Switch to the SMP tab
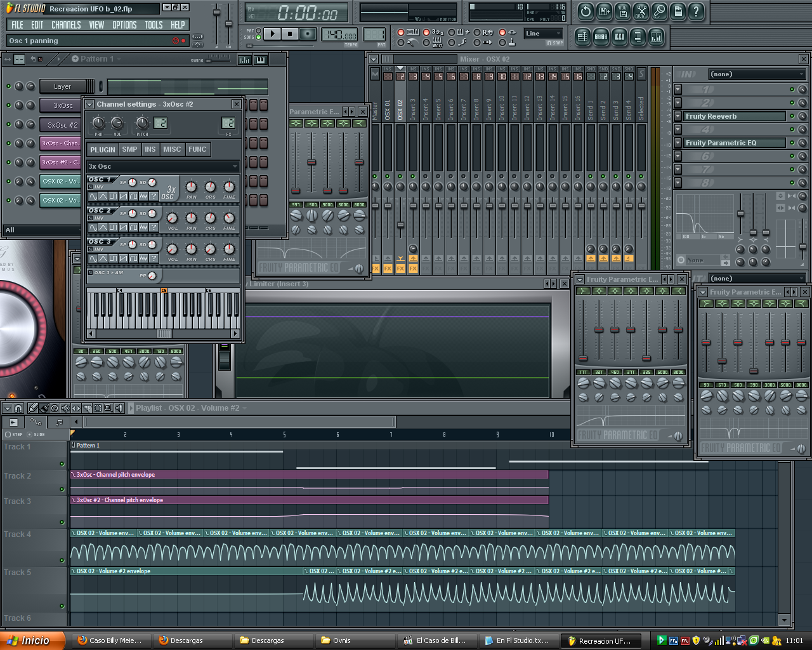The image size is (812, 650). pyautogui.click(x=129, y=149)
